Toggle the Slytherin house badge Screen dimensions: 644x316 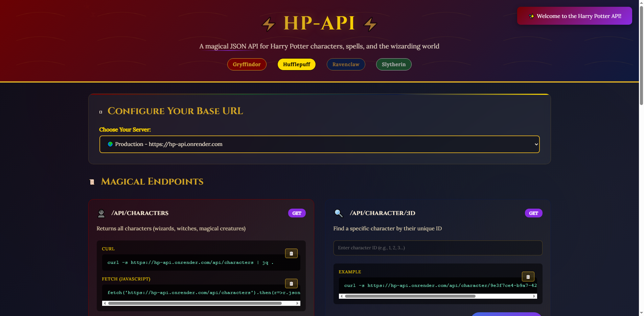(x=393, y=64)
